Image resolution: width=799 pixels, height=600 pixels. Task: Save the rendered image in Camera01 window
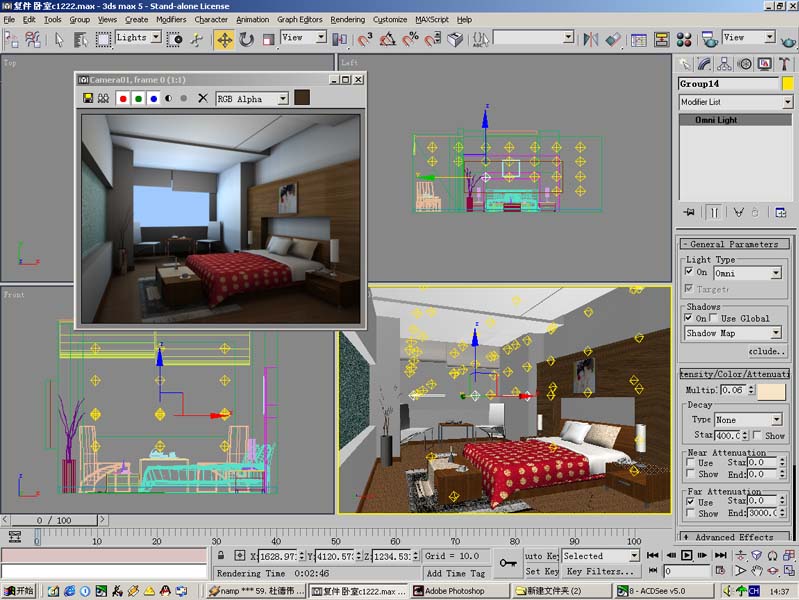88,98
